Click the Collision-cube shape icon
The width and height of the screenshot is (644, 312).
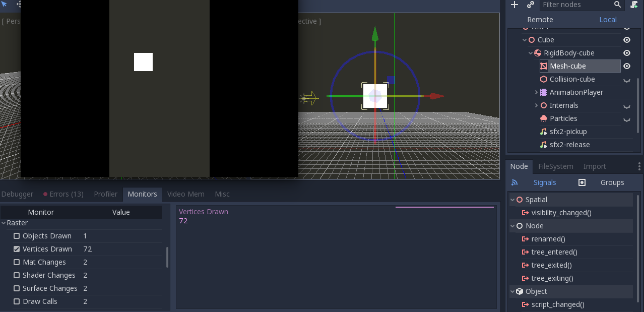544,79
